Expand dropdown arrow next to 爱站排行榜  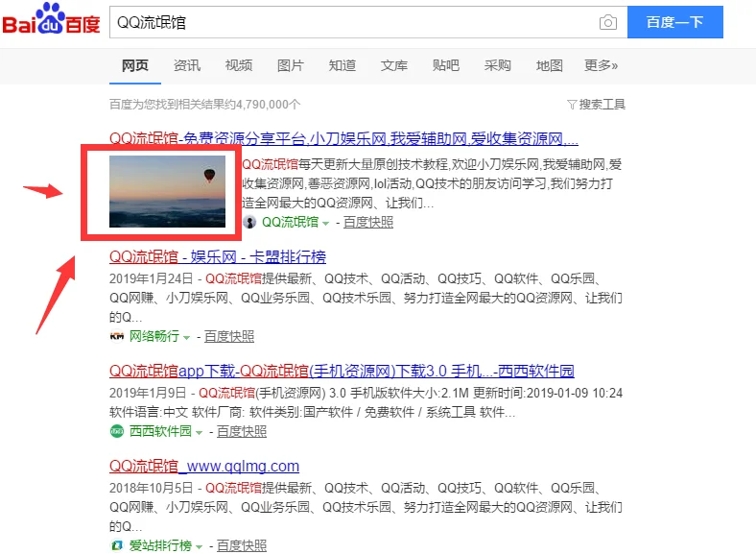point(200,546)
